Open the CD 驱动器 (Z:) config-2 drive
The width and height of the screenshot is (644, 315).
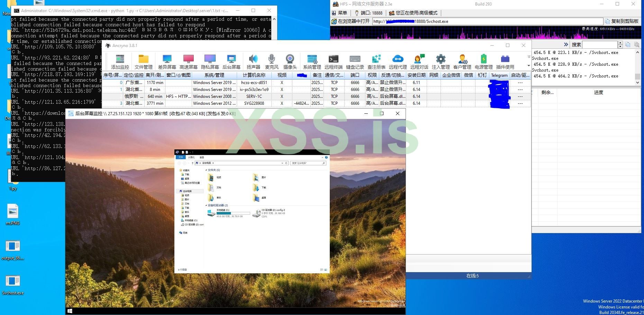coord(270,213)
